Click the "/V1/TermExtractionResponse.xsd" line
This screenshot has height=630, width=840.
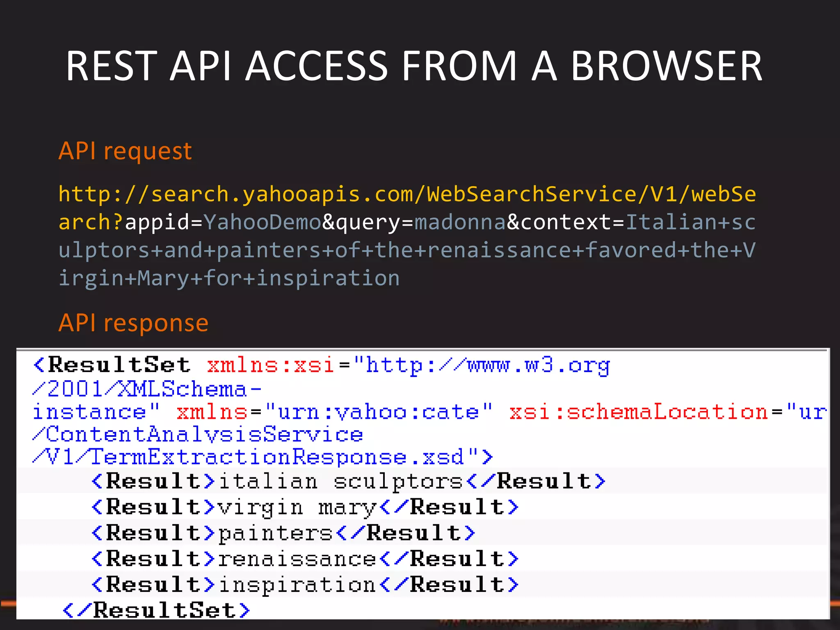coord(262,457)
